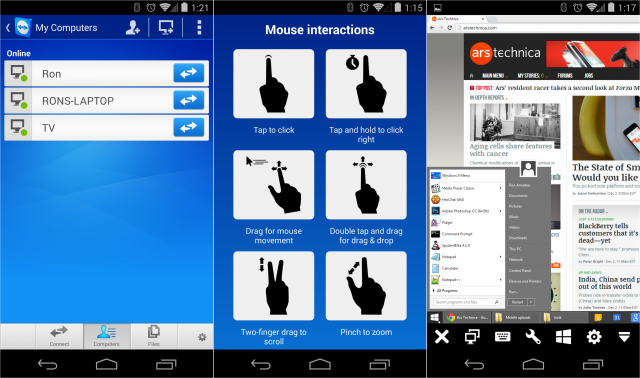The image size is (640, 378).
Task: Expand Adobe Photoshop CC submenu arrow
Action: point(500,211)
